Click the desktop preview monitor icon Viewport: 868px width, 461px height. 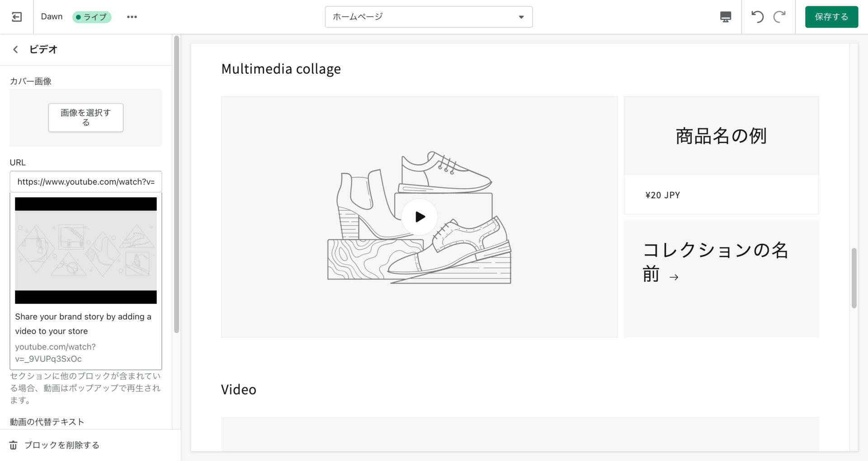pos(725,17)
